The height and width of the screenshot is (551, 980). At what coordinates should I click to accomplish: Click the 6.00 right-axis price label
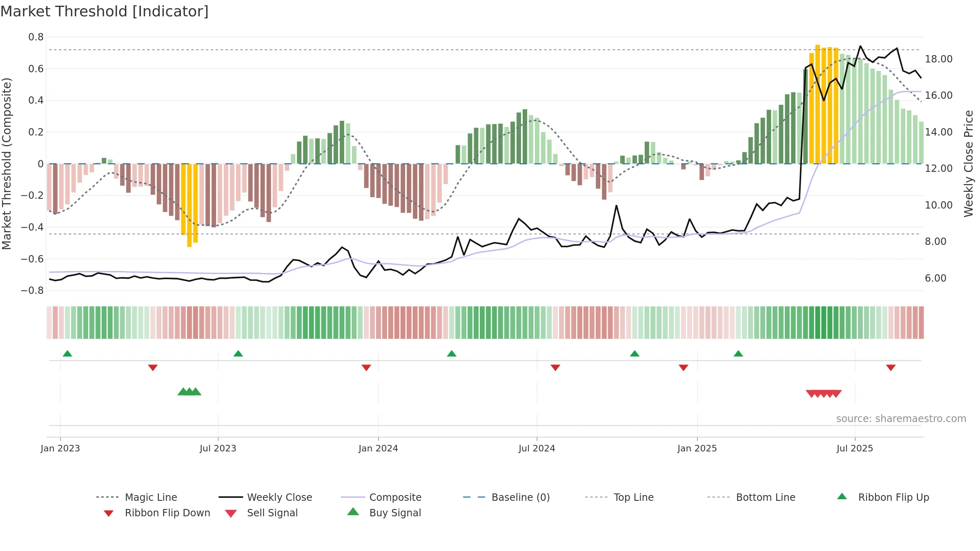click(936, 278)
